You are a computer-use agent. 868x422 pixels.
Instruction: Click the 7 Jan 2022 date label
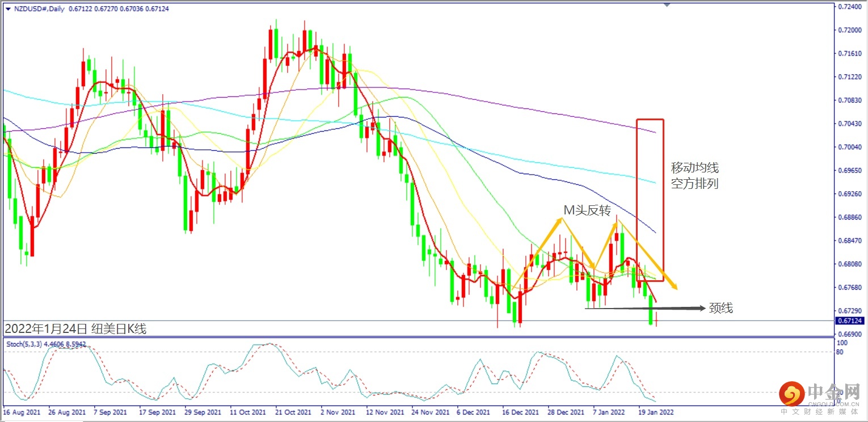[610, 412]
